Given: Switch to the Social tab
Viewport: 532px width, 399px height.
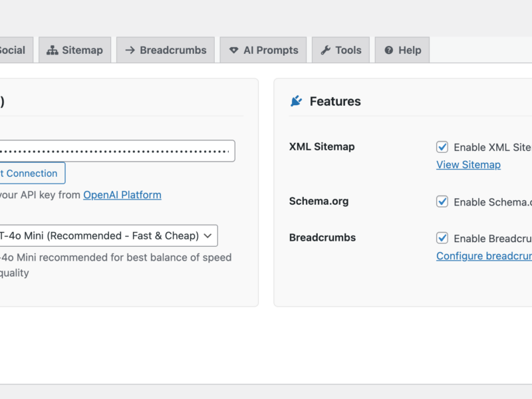Looking at the screenshot, I should tap(12, 51).
